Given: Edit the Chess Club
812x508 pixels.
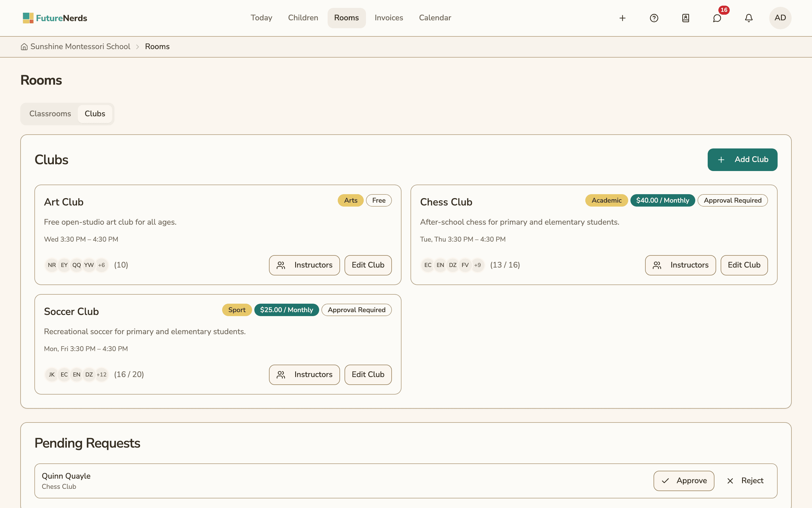Looking at the screenshot, I should [744, 265].
